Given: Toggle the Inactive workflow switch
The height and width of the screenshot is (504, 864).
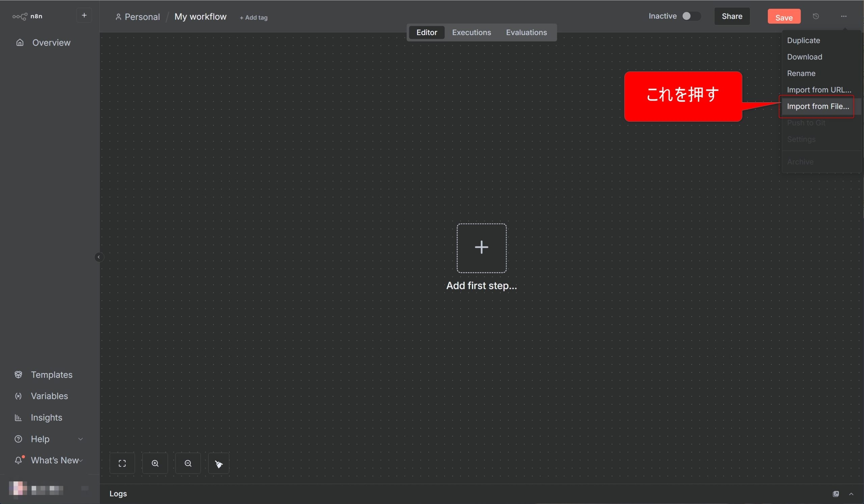Looking at the screenshot, I should coord(691,16).
